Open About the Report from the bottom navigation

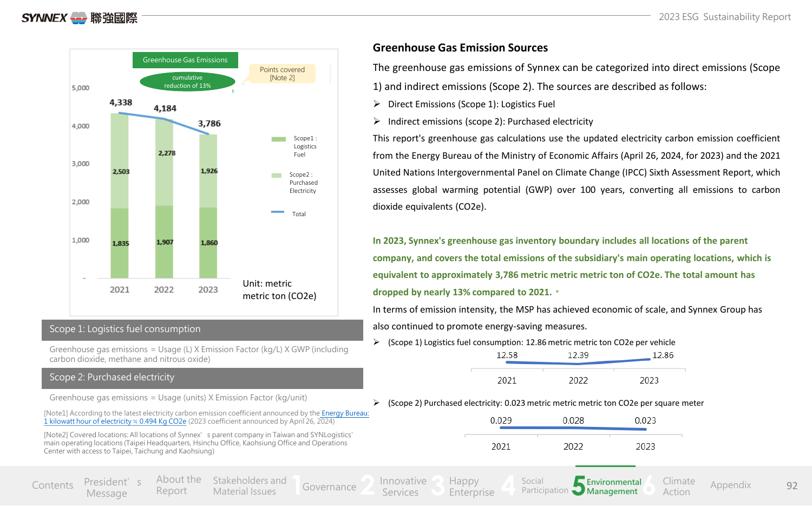point(179,485)
